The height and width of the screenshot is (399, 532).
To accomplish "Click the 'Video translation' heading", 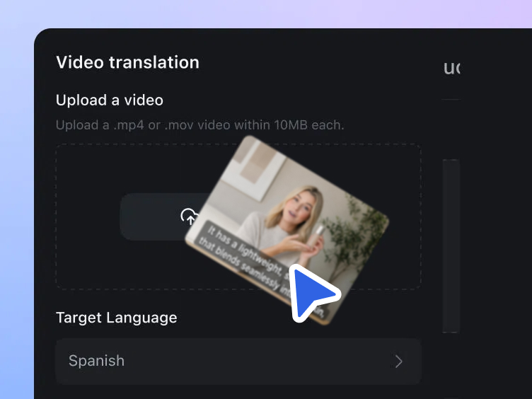I will [127, 62].
